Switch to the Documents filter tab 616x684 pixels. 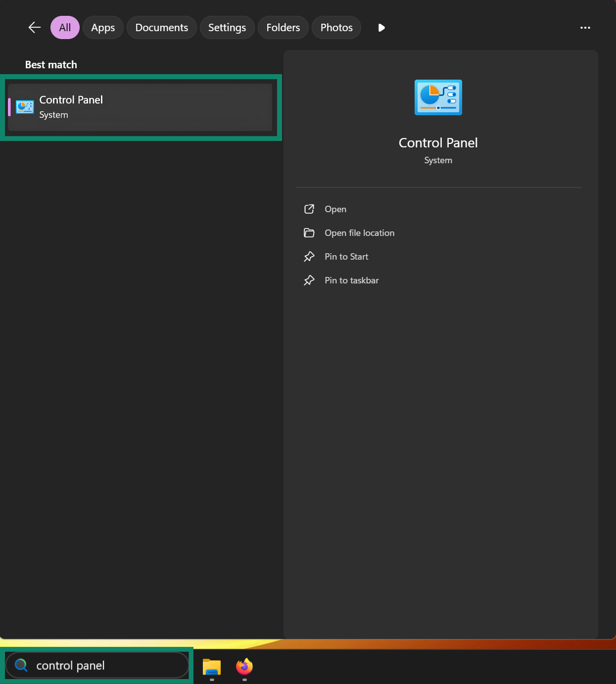162,28
